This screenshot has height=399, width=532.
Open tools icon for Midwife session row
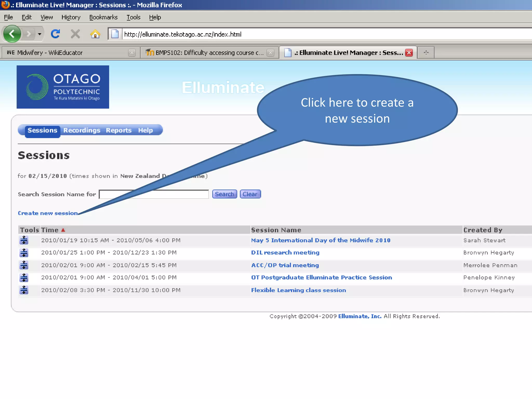[x=24, y=240]
